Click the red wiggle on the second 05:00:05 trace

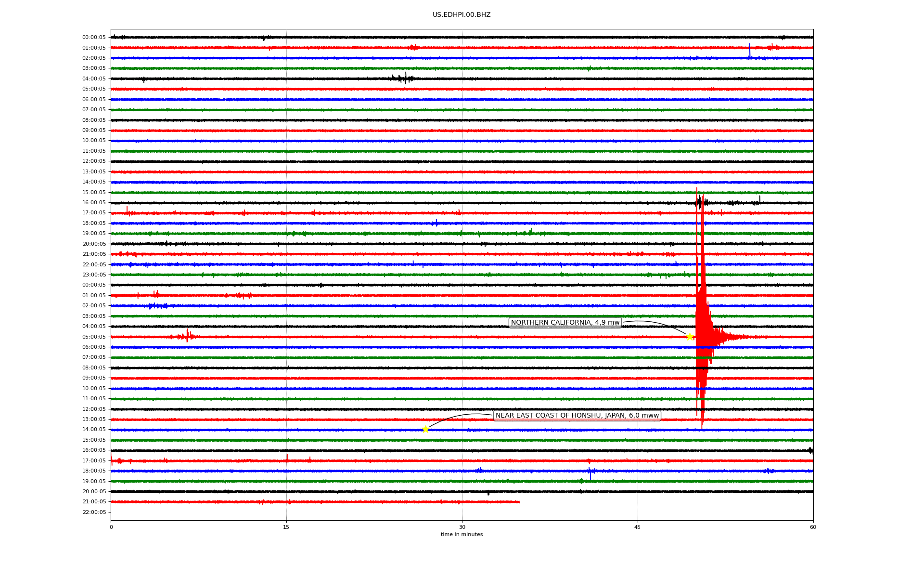click(x=187, y=336)
